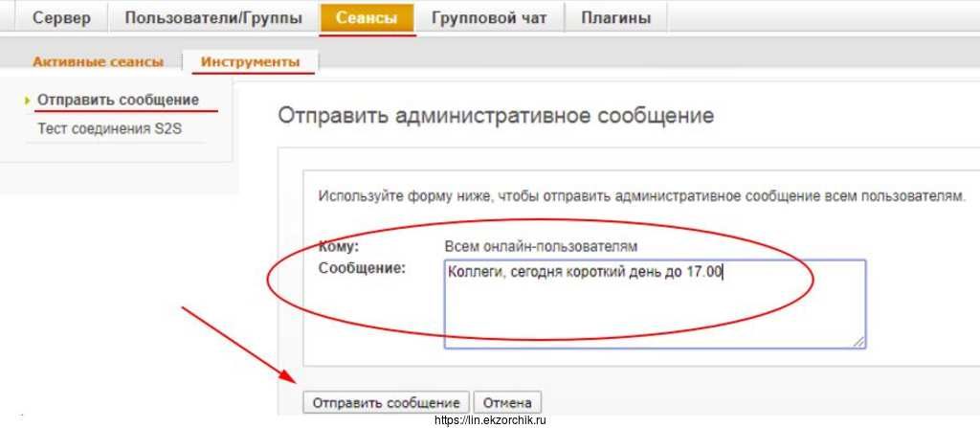Click the lin.ekzorchik.ru URL at the bottom
This screenshot has height=428, width=980.
[x=489, y=420]
